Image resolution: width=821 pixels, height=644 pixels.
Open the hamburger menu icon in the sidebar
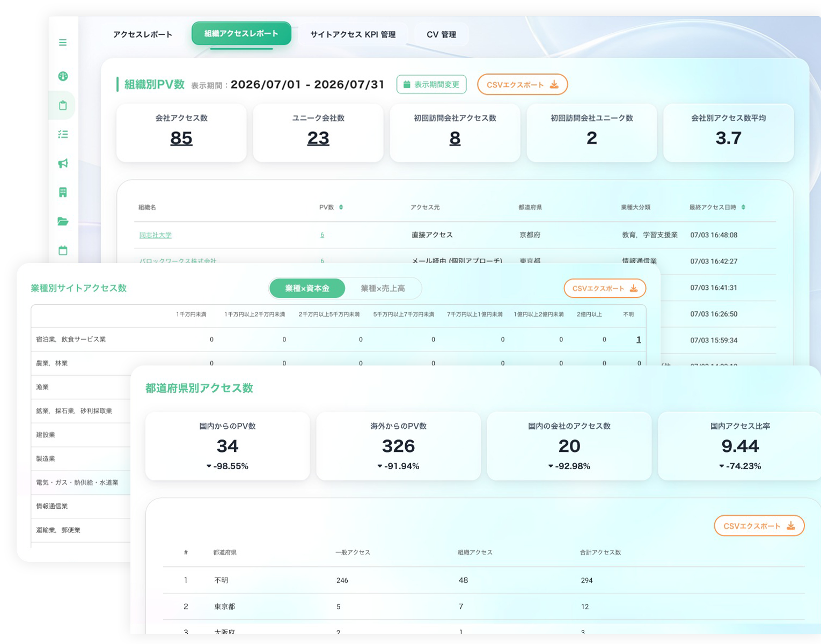[63, 42]
